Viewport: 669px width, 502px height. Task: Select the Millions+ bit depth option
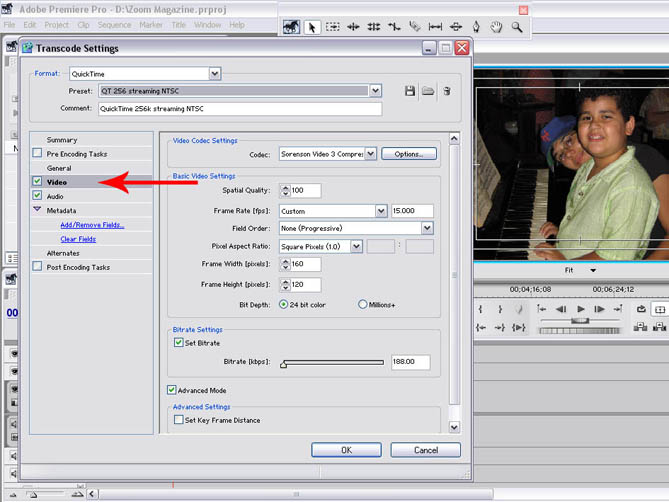pos(362,304)
